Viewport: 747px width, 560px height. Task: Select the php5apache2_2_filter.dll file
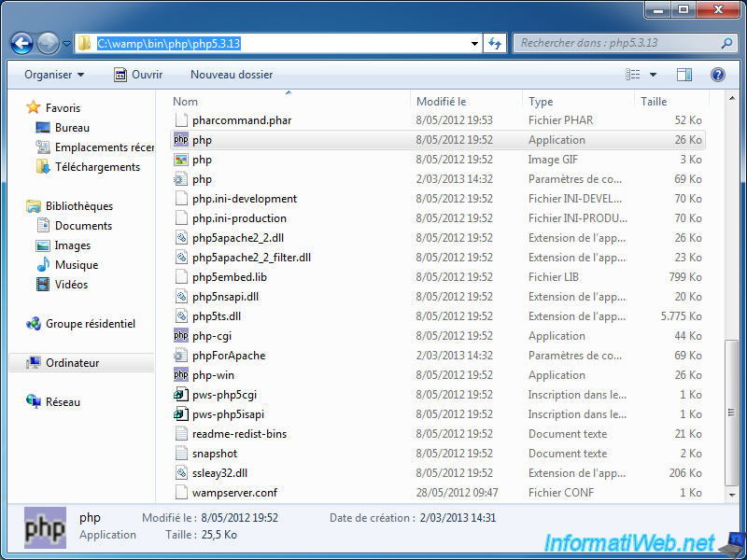tap(437, 258)
